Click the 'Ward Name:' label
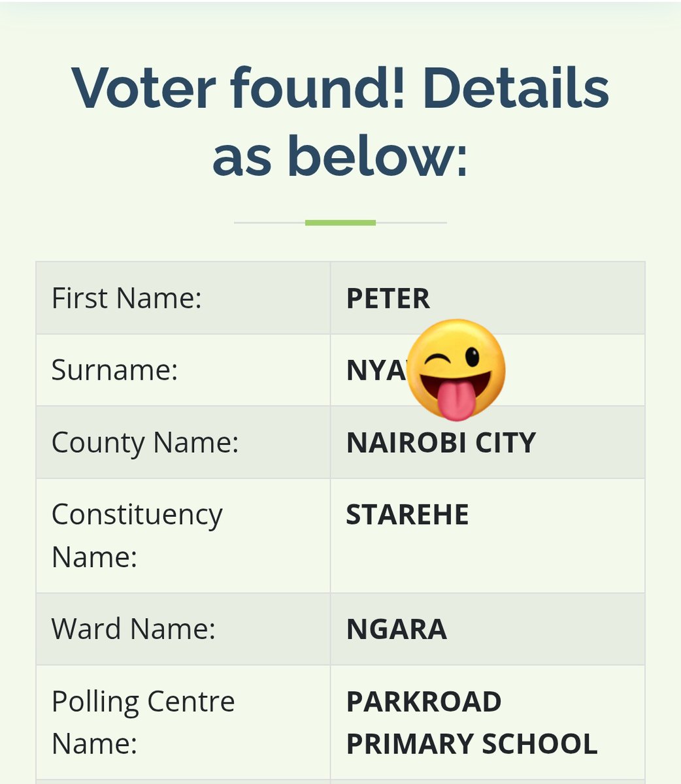The width and height of the screenshot is (681, 784). (133, 629)
